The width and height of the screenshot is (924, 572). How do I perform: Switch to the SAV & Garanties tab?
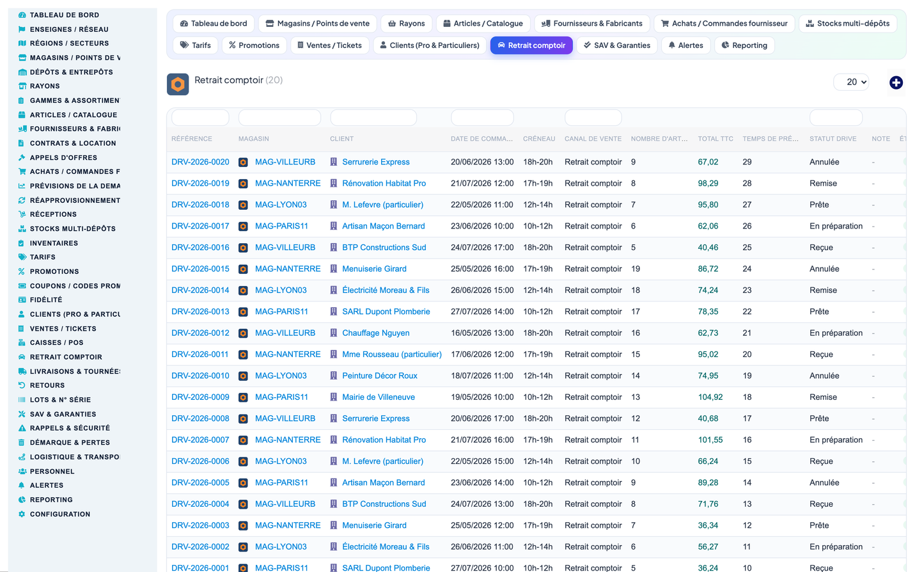pos(617,45)
